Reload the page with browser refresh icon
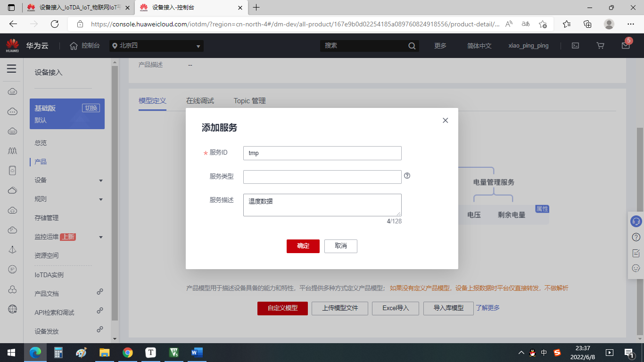 (55, 24)
